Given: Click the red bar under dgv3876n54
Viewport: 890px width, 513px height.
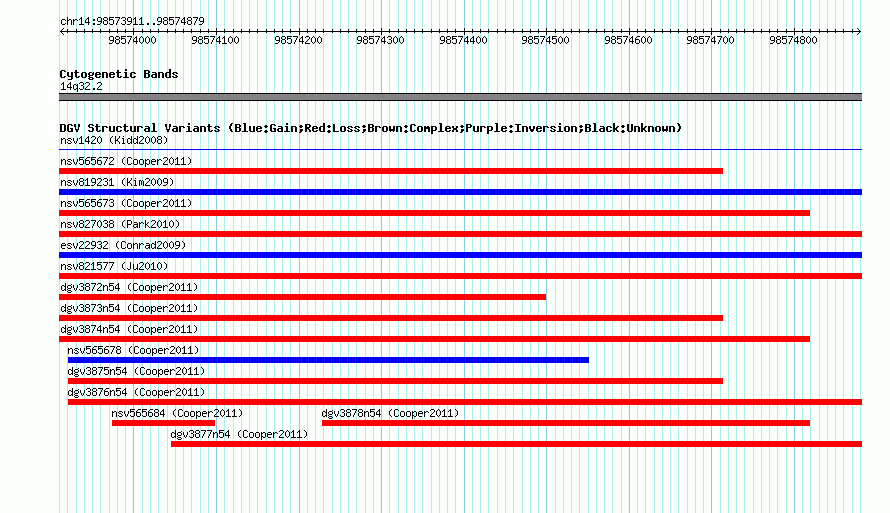Looking at the screenshot, I should point(465,402).
